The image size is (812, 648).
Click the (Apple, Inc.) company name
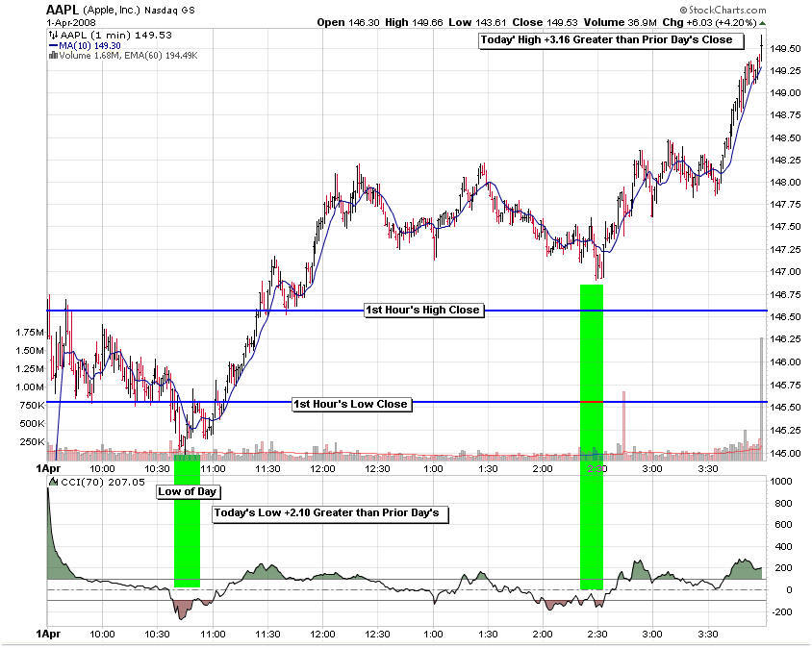tap(112, 10)
